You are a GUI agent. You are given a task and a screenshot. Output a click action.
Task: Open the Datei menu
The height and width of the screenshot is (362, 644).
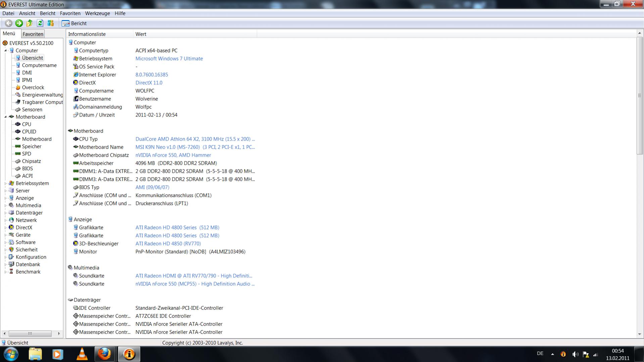(x=8, y=13)
